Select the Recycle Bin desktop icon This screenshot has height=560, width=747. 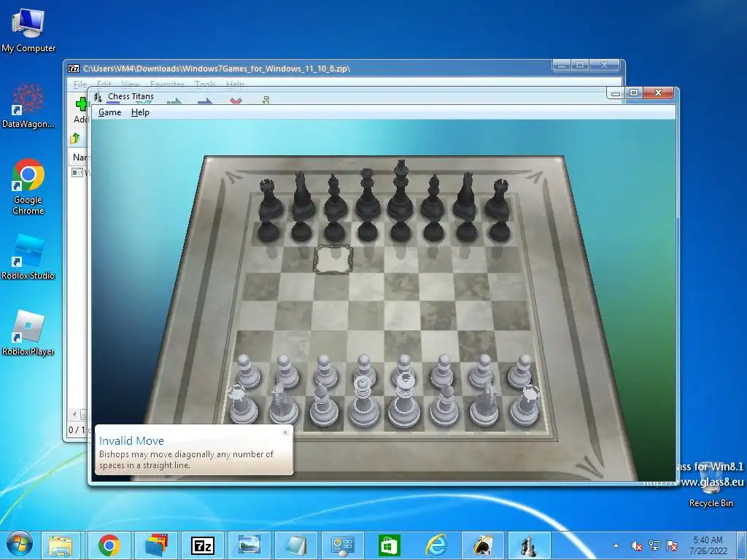(x=711, y=484)
